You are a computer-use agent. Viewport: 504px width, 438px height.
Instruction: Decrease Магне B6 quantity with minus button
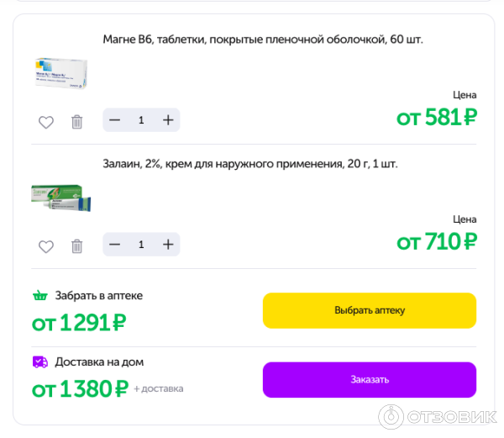coord(115,120)
